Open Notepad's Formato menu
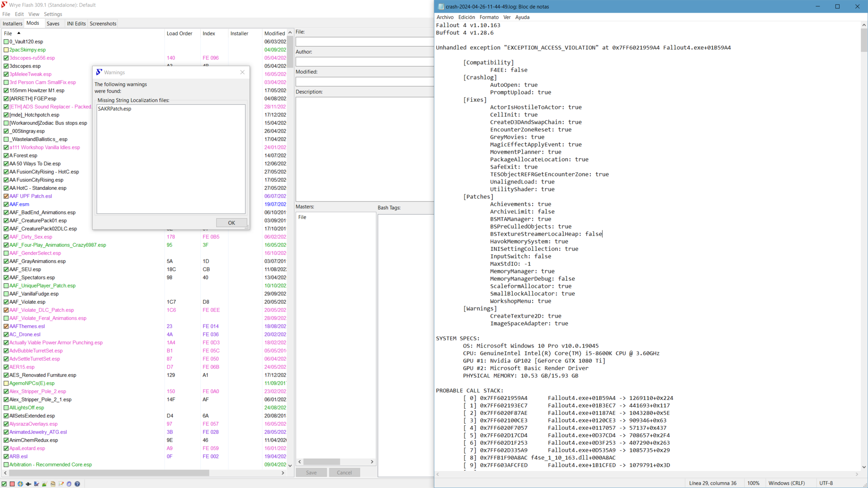 pyautogui.click(x=489, y=17)
